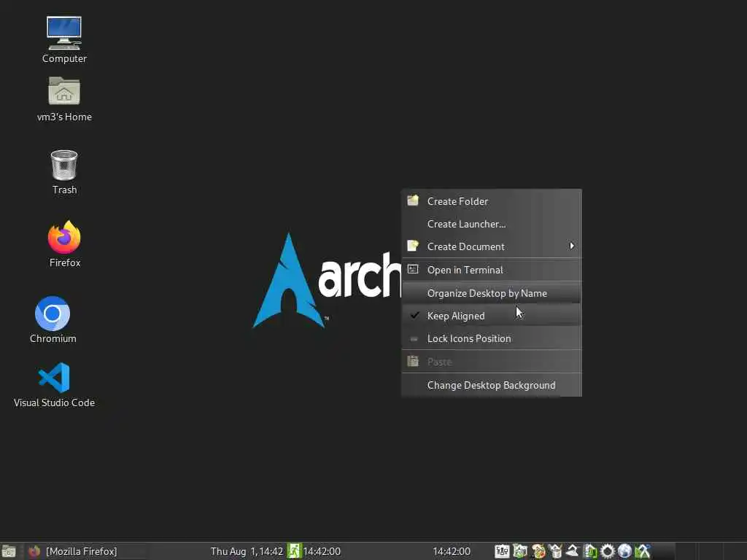This screenshot has width=747, height=560.
Task: Open the green tools development tray icon
Action: (642, 551)
